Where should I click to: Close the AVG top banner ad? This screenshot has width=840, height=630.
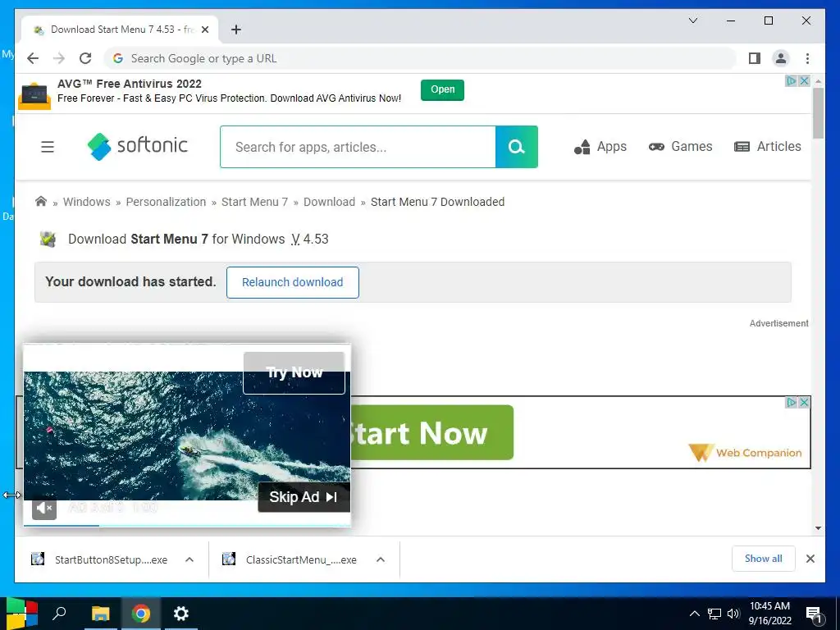point(804,81)
